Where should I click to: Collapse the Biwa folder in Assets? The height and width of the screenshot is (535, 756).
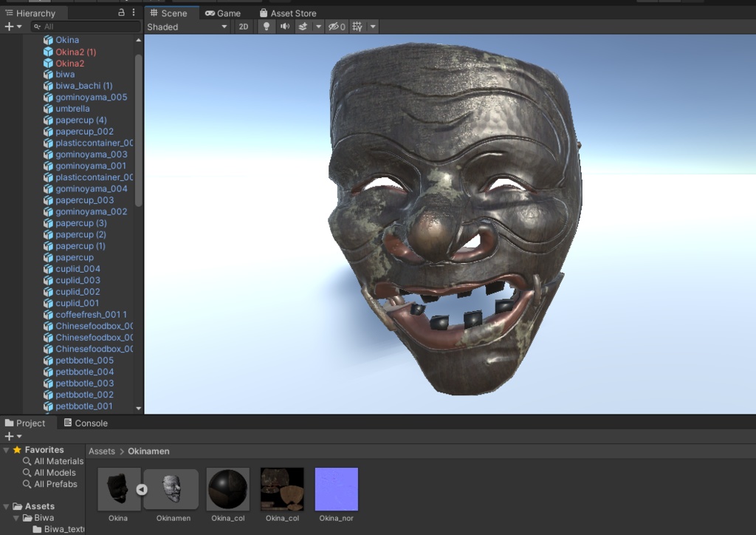[17, 518]
